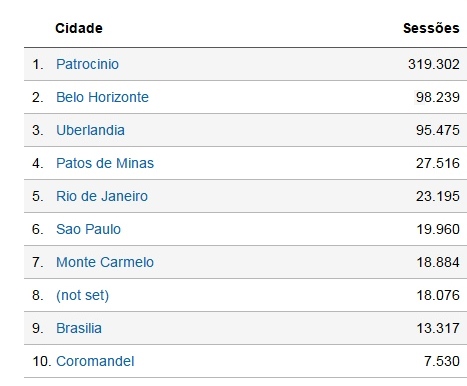Open the Patos de Minas link
Screen dimensions: 467x386
105,163
